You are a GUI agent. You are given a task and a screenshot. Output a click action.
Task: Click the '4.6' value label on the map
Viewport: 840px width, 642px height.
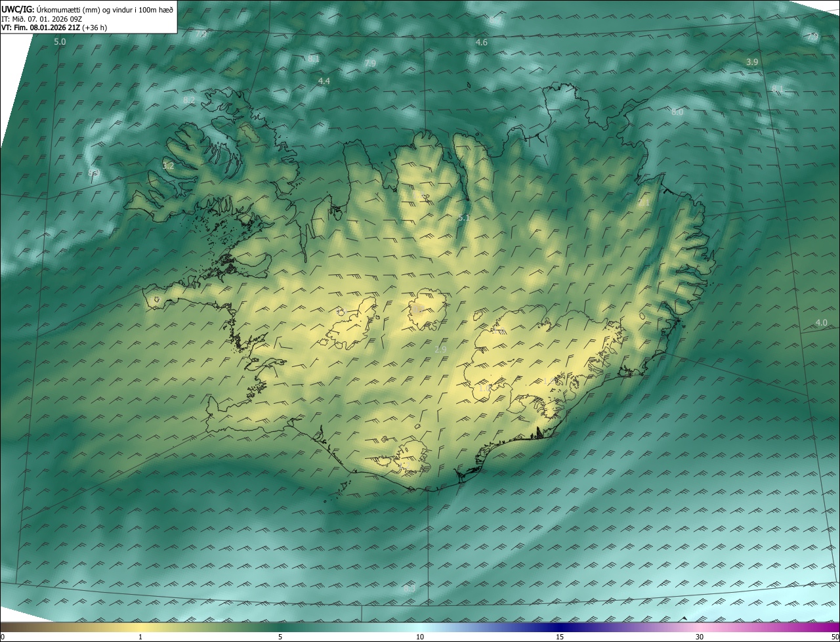pos(481,42)
